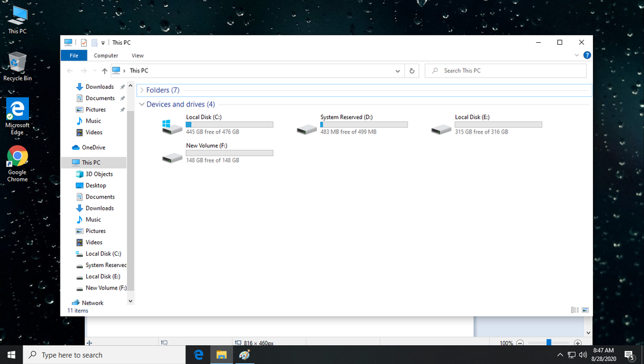Refresh the This PC address bar
This screenshot has width=644, height=364.
412,71
